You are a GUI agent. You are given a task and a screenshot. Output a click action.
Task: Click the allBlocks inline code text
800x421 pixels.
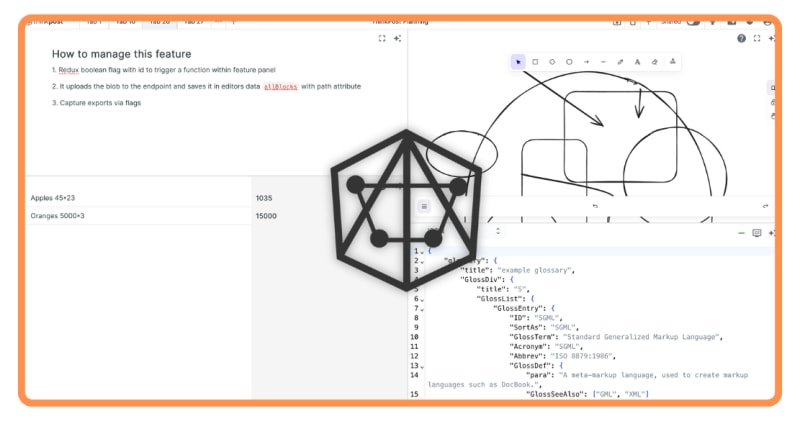tap(280, 87)
